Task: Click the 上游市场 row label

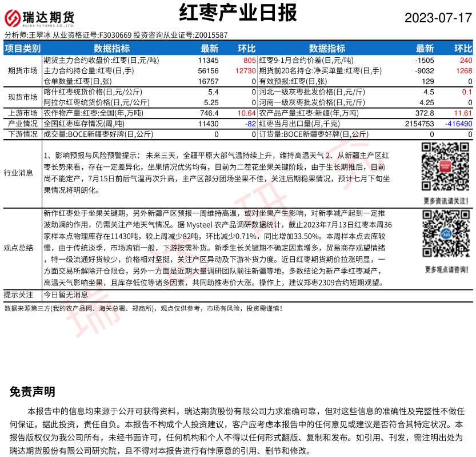Action: 23,113
